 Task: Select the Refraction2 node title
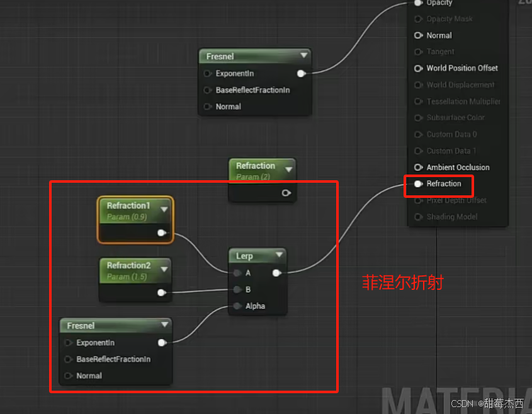click(128, 265)
